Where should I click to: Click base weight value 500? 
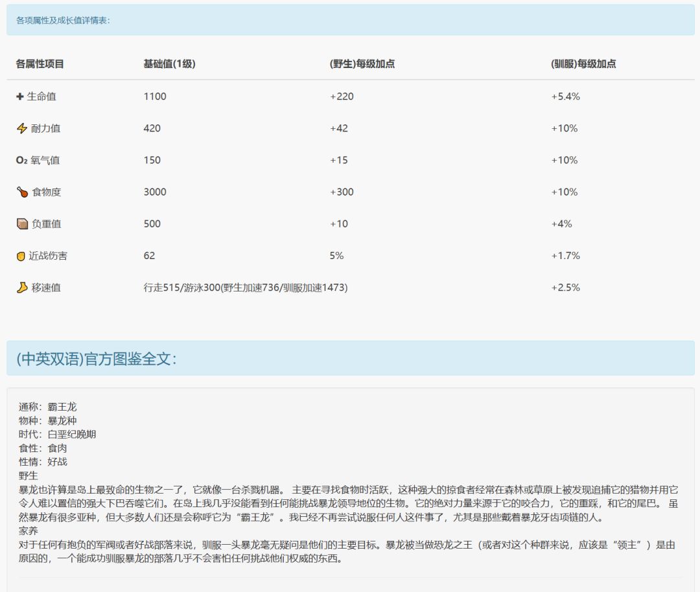coord(152,224)
